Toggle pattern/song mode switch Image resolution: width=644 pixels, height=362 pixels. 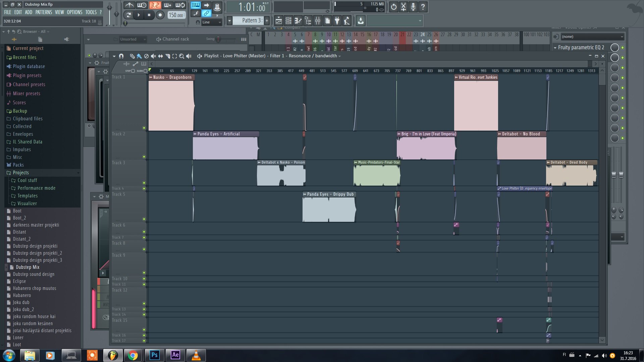[128, 15]
